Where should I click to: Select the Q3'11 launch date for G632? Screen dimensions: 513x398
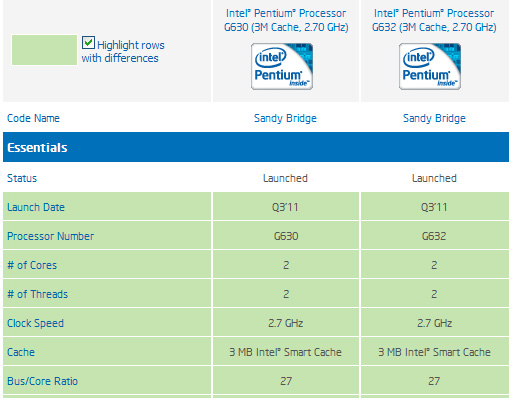click(x=434, y=207)
